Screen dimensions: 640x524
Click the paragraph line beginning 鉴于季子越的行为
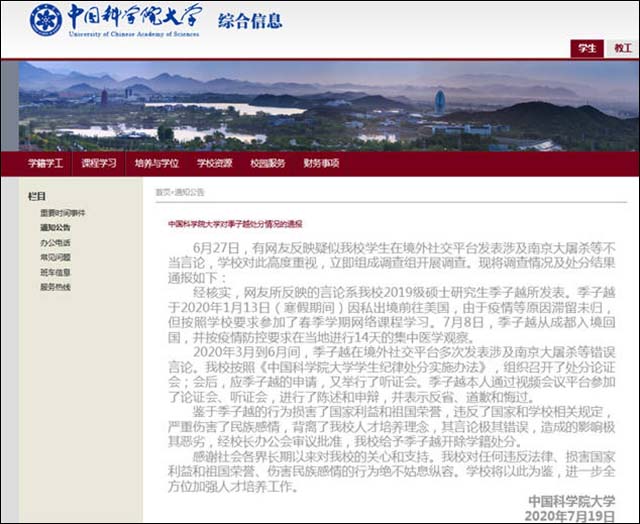(404, 411)
